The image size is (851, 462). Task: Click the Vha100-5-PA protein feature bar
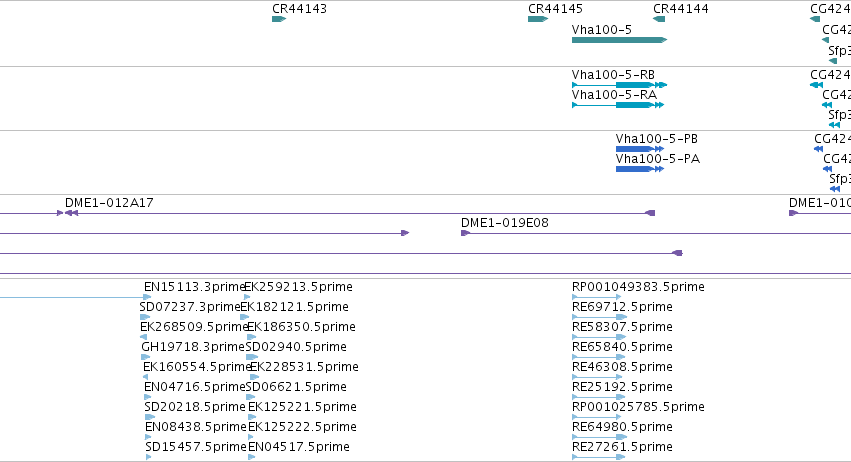click(639, 169)
